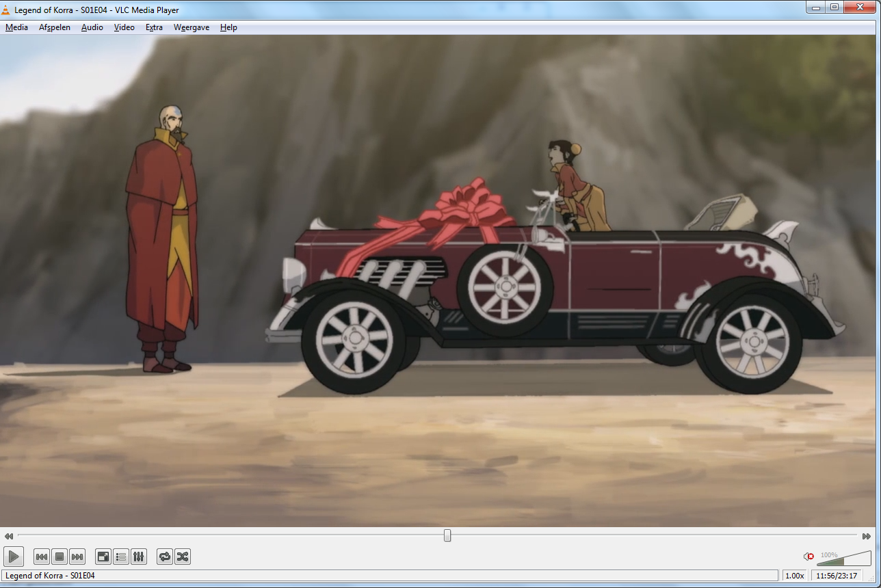Image resolution: width=881 pixels, height=588 pixels.
Task: Unmute audio via speaker icon
Action: pos(808,557)
